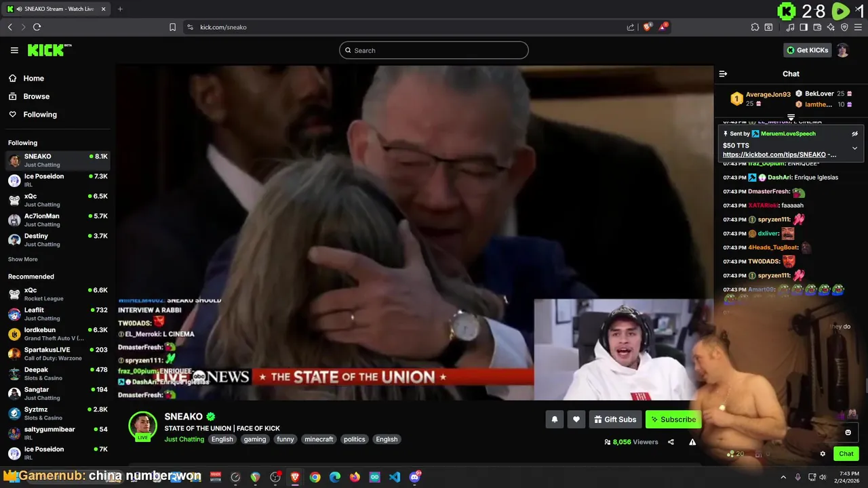Bookmark this page
This screenshot has width=868, height=488.
172,27
